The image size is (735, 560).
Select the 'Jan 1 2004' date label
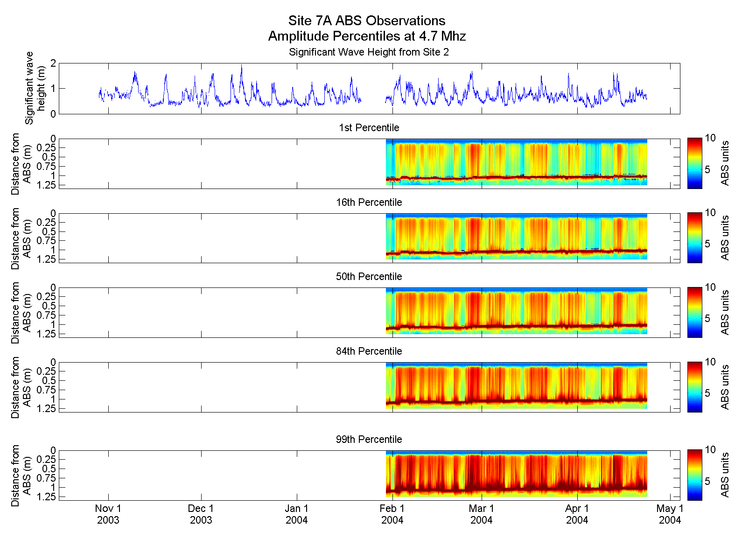click(x=297, y=514)
